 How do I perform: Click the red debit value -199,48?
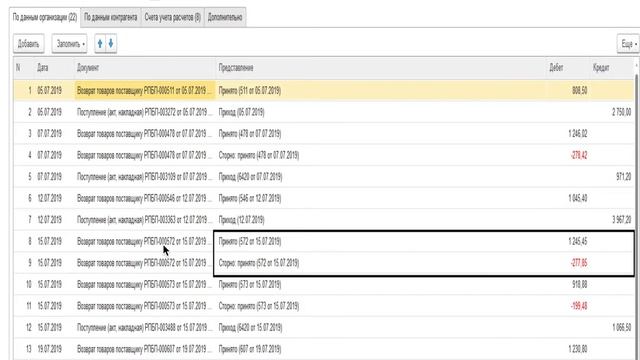(579, 306)
